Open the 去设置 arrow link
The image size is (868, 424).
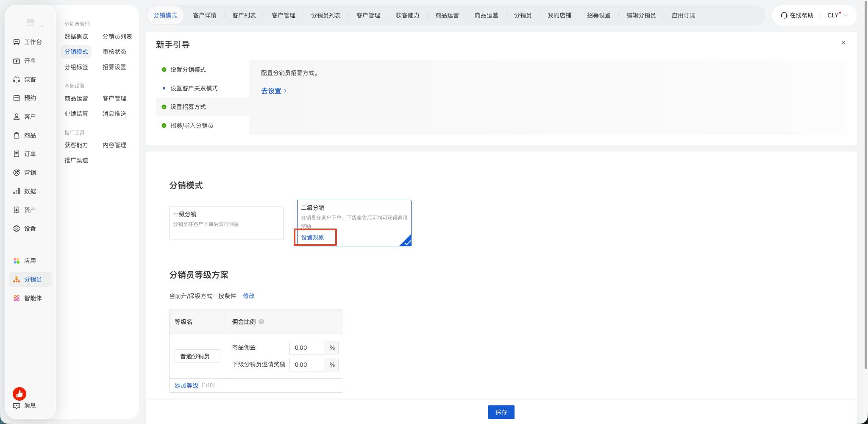pyautogui.click(x=274, y=91)
